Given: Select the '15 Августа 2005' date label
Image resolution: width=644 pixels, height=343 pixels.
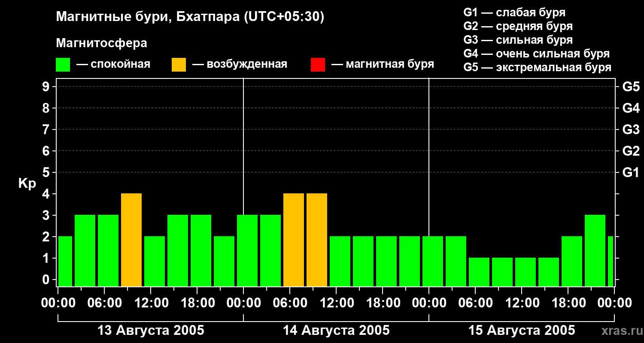Looking at the screenshot, I should 522,331.
